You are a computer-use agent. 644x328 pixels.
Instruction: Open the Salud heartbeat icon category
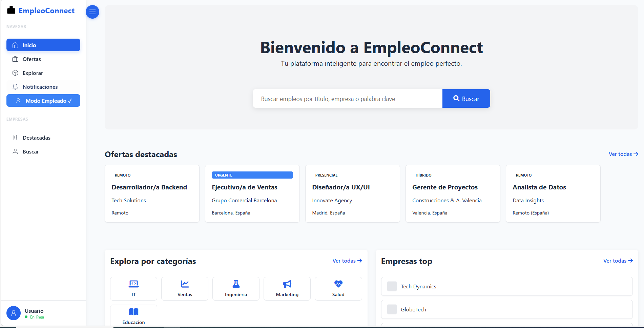(338, 284)
